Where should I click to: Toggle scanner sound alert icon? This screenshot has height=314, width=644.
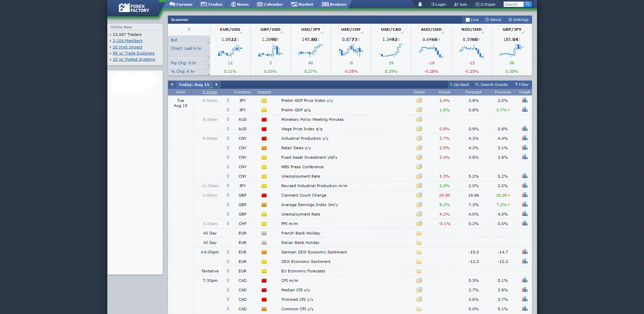(x=189, y=29)
